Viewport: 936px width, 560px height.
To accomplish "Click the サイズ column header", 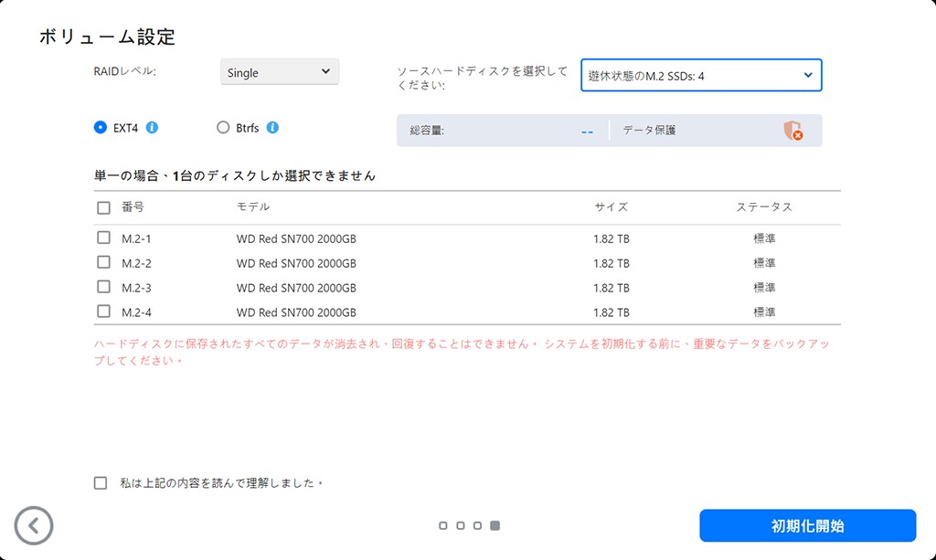I will pyautogui.click(x=611, y=207).
